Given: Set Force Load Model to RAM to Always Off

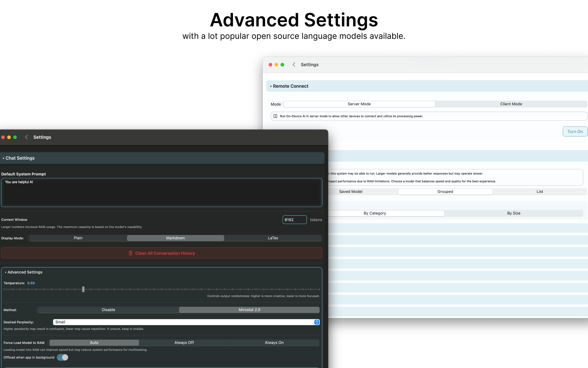Looking at the screenshot, I should coord(184,342).
